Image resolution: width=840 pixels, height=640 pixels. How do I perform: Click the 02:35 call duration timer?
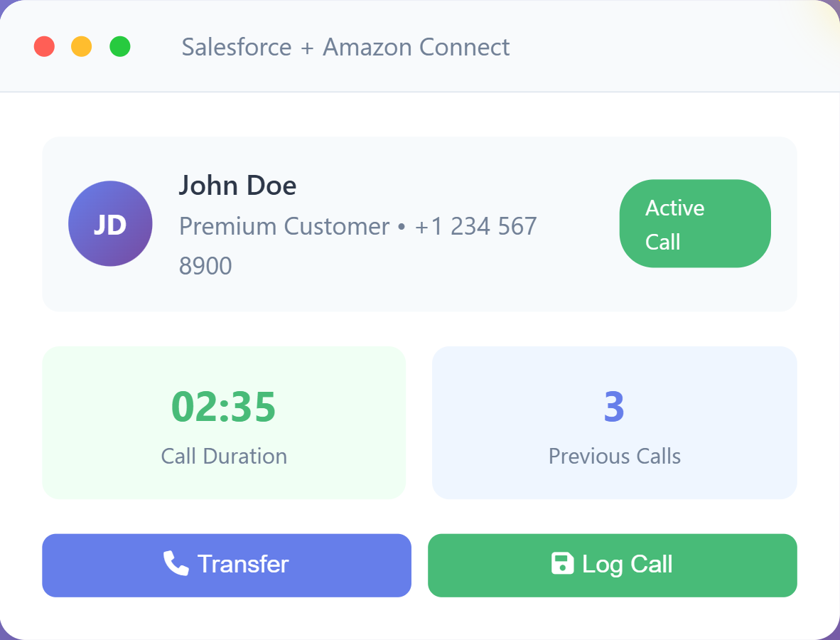click(223, 407)
